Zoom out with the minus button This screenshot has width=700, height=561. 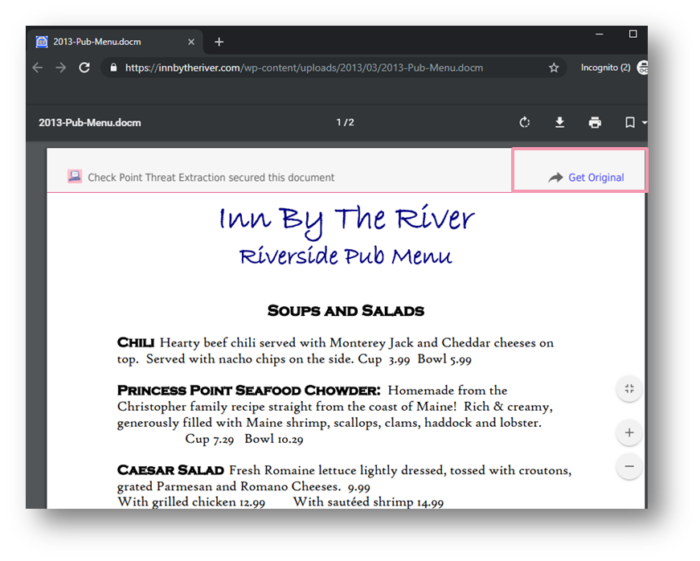(x=629, y=466)
